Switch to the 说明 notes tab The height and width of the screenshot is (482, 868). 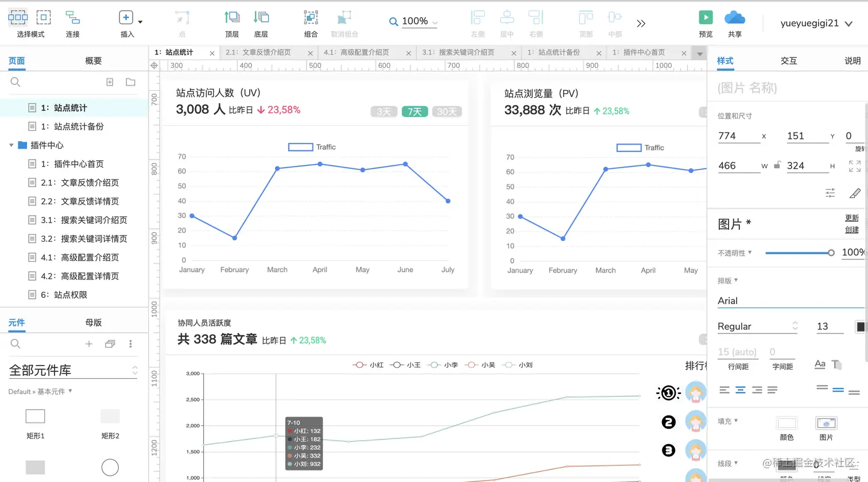852,60
